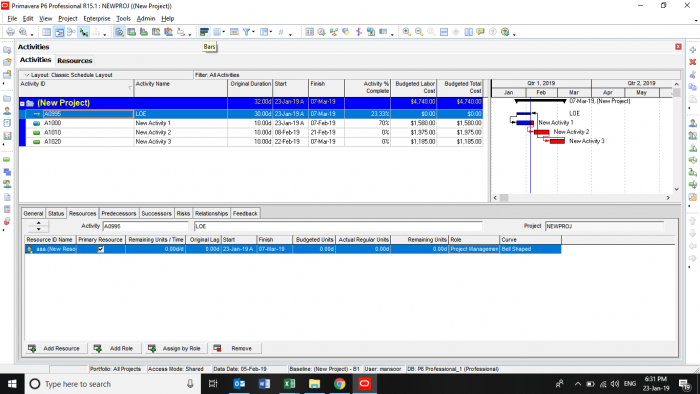Image resolution: width=700 pixels, height=394 pixels.
Task: Click the Bell Shaped curve cell
Action: (x=530, y=249)
